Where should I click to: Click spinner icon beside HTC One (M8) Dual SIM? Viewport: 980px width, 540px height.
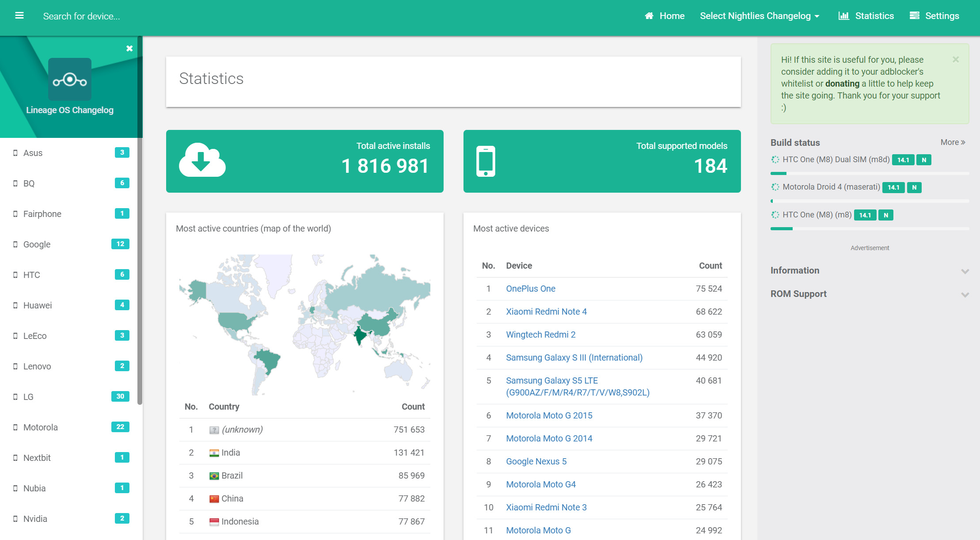[775, 160]
